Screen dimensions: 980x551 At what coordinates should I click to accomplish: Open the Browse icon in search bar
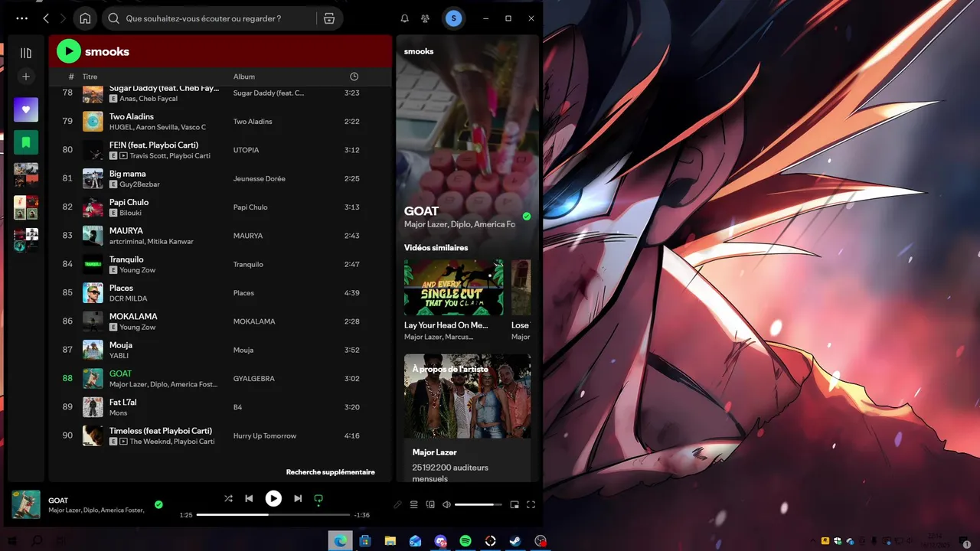pos(329,18)
